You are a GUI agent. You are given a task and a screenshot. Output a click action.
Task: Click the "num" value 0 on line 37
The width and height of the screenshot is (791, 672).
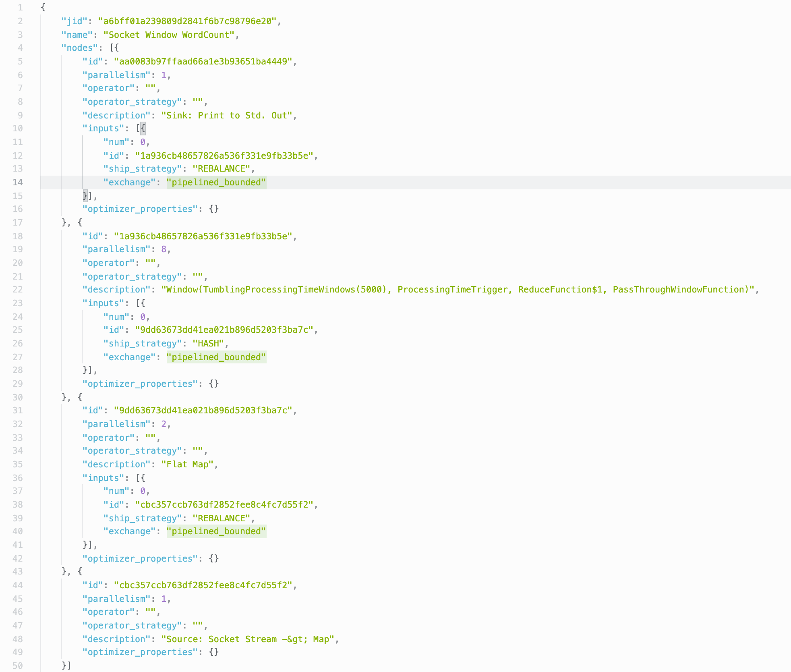[x=143, y=491]
